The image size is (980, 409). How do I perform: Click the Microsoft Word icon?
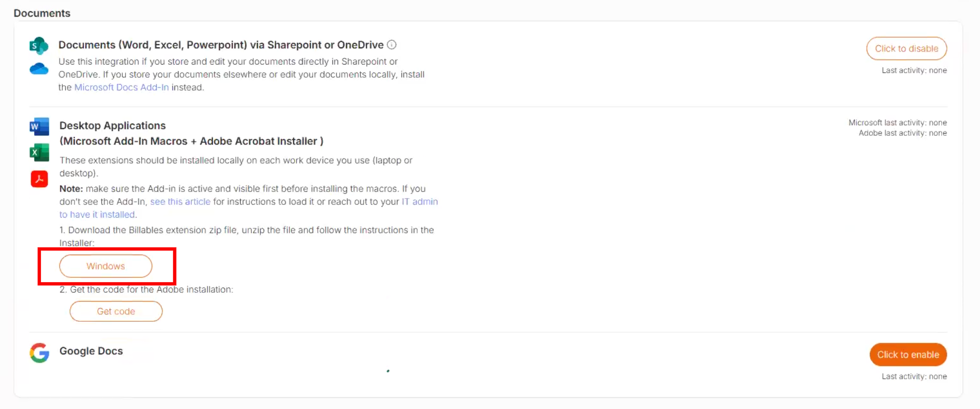(39, 126)
